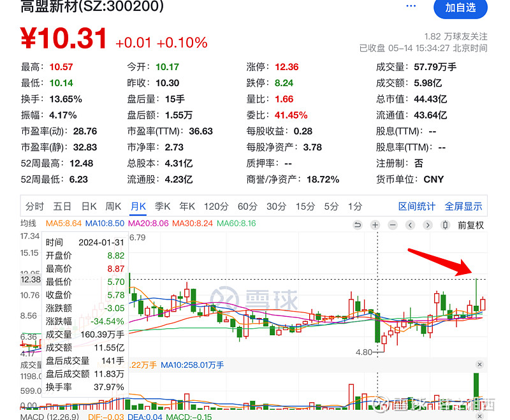The width and height of the screenshot is (510, 420).
Task: Click the 12.38 crosshair price label
Action: pyautogui.click(x=31, y=280)
